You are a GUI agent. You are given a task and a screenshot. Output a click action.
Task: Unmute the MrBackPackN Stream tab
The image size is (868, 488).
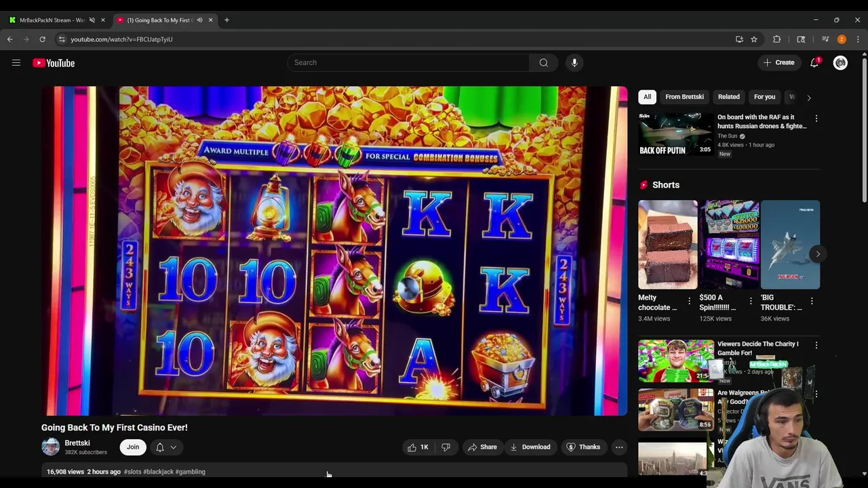pos(92,20)
